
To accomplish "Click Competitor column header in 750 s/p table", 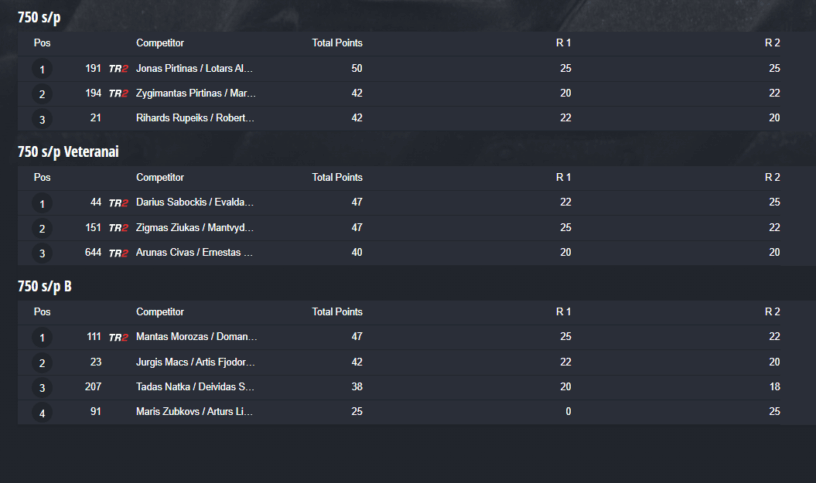I will click(x=160, y=43).
